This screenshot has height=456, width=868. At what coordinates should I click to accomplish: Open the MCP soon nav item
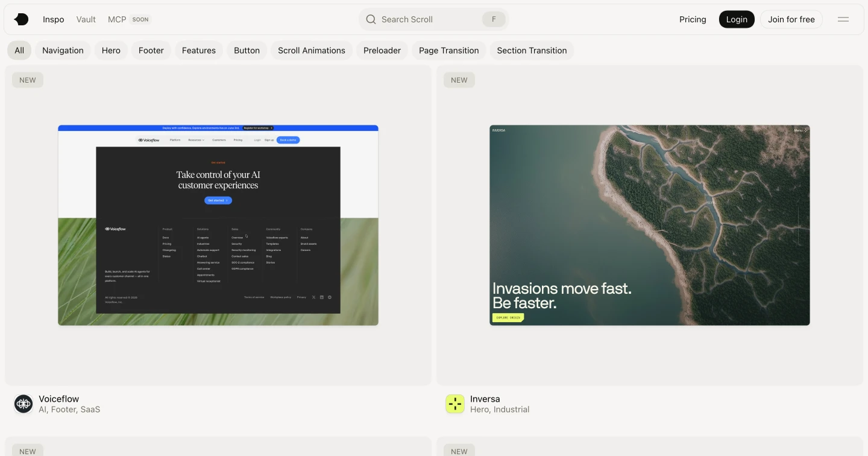[129, 19]
